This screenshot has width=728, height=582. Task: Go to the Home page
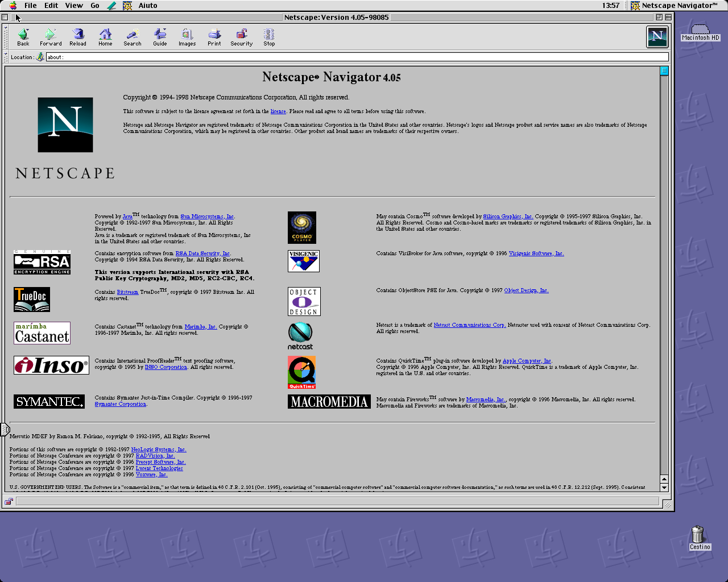(105, 38)
